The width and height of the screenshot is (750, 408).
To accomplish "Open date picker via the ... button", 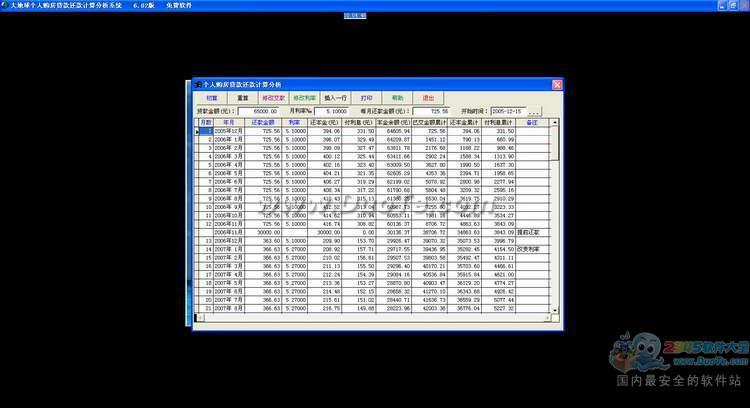I will [x=535, y=111].
